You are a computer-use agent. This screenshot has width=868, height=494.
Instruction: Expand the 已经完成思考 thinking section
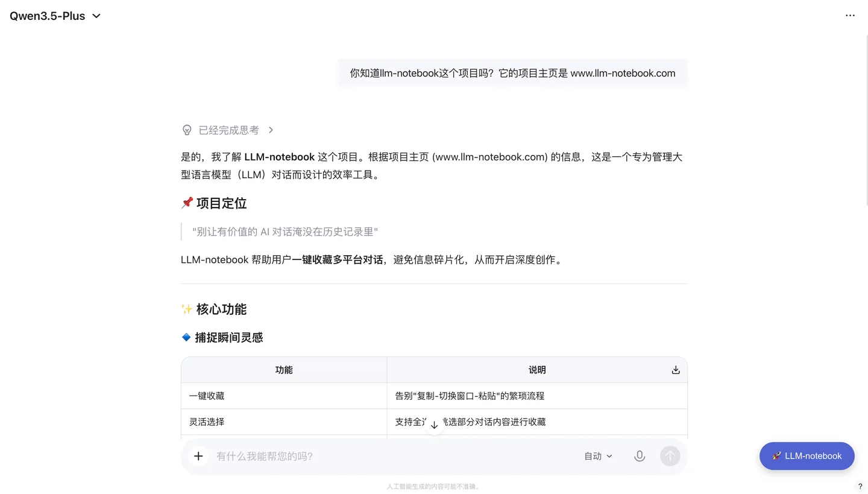228,130
